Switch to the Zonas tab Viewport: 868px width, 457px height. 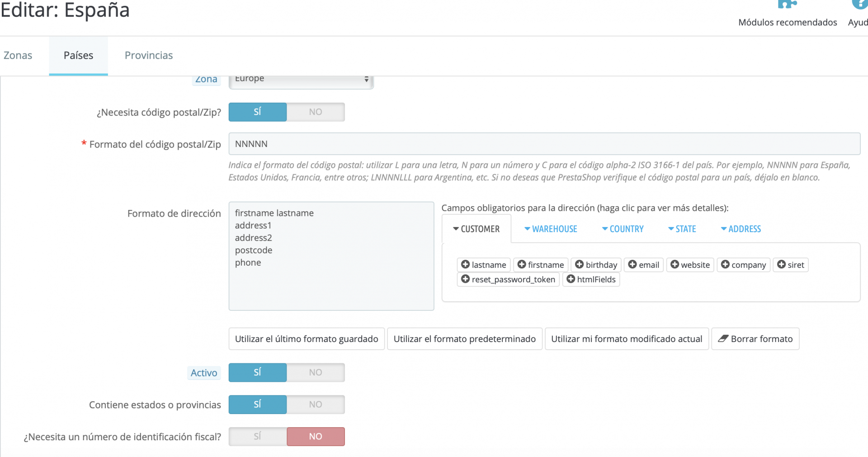18,56
